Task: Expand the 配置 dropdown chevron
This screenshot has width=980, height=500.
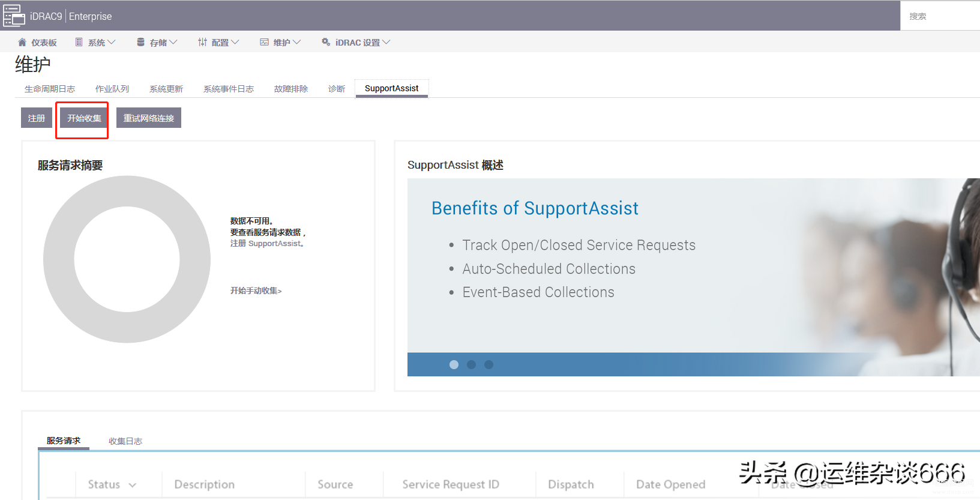Action: coord(235,42)
